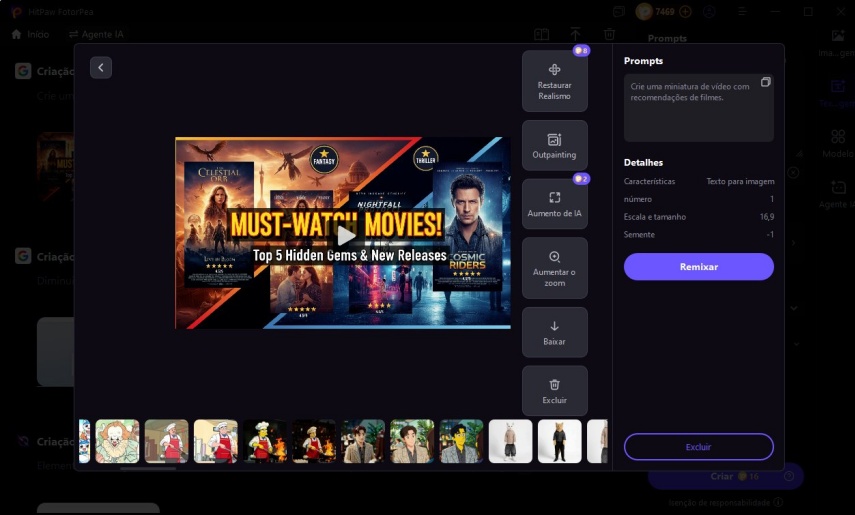Open Agente IA tab in background window
The height and width of the screenshot is (515, 855).
(96, 34)
